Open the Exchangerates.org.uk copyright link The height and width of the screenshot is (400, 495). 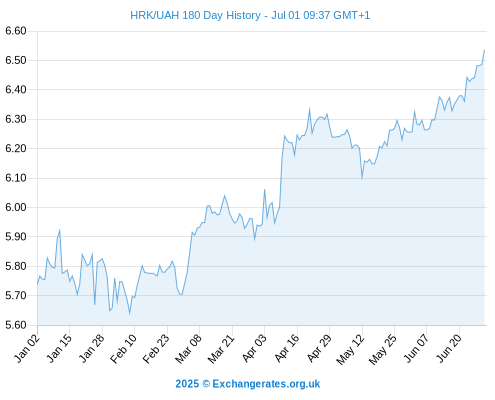click(248, 384)
